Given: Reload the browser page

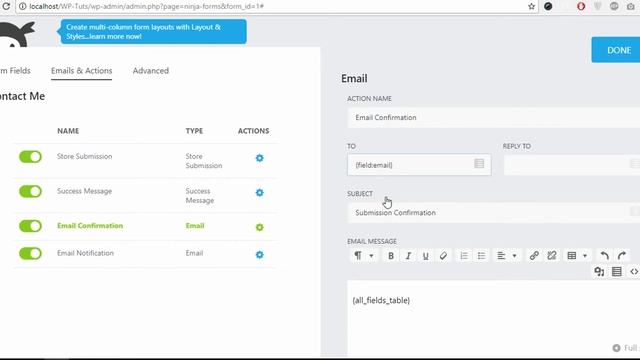Looking at the screenshot, I should [x=6, y=6].
